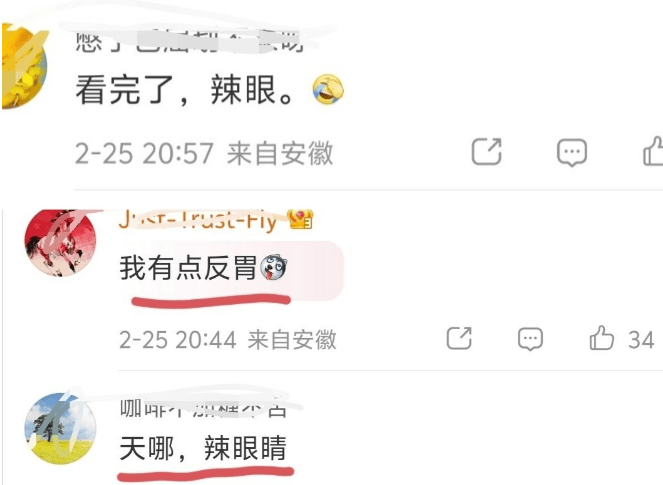Tap the like count 34
Screen dimensions: 663x485
pyautogui.click(x=641, y=340)
